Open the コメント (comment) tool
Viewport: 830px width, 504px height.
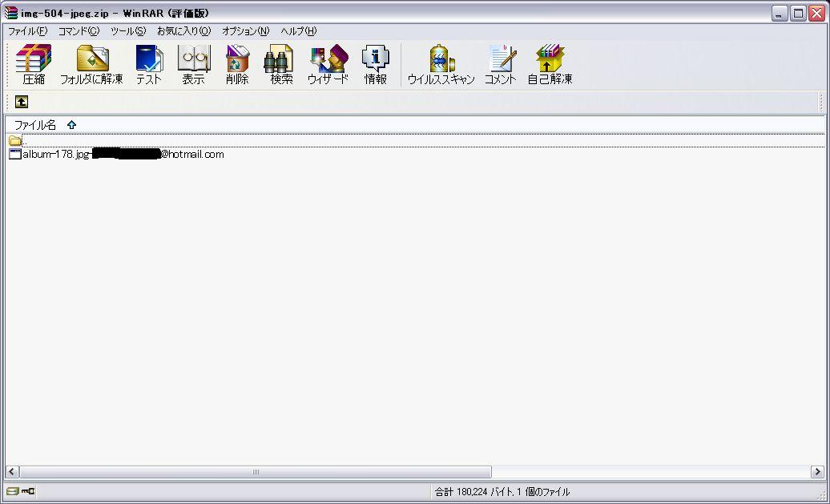500,65
